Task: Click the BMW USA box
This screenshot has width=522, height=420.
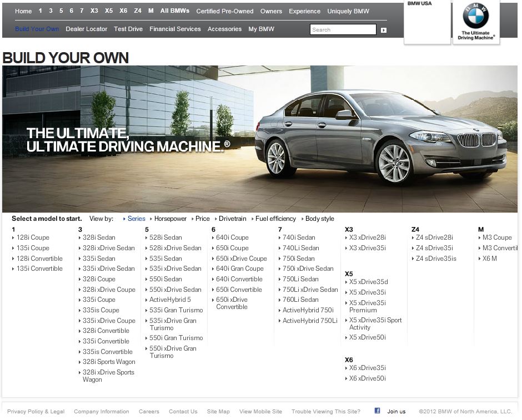Action: click(x=426, y=22)
